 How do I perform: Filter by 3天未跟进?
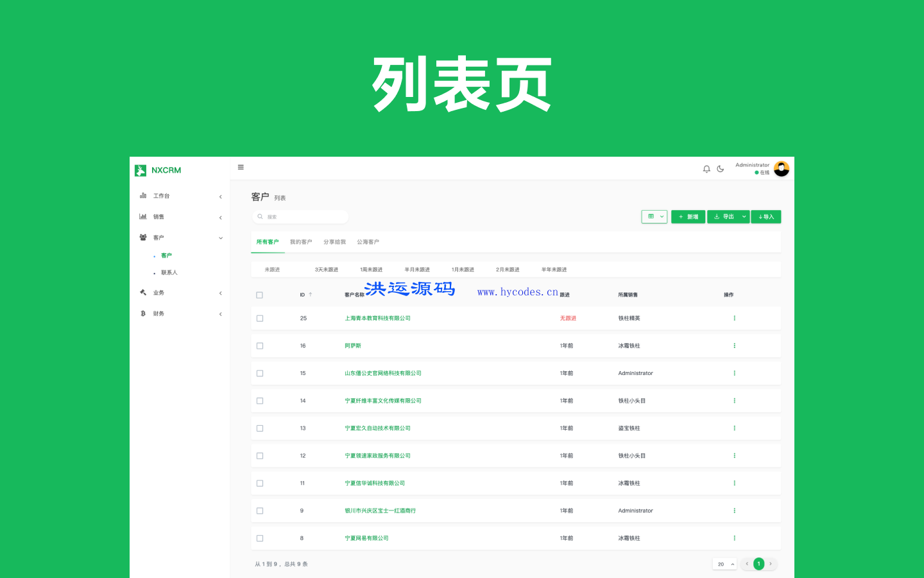(x=326, y=270)
